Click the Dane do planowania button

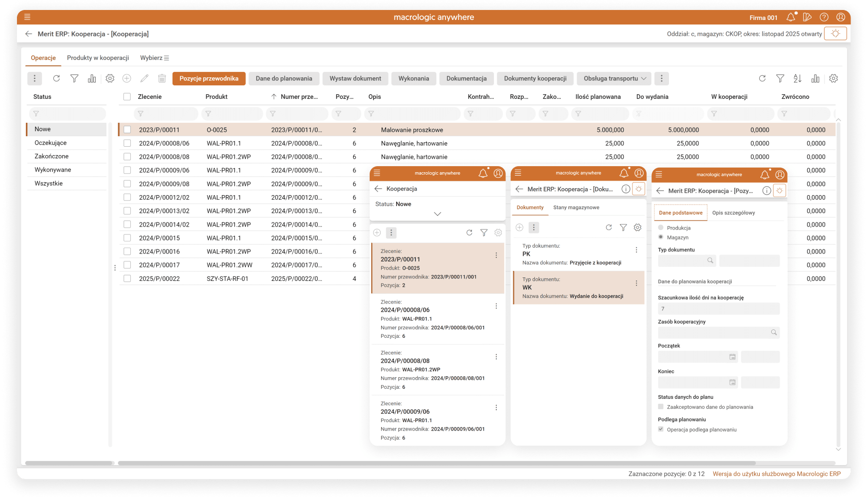pos(284,78)
